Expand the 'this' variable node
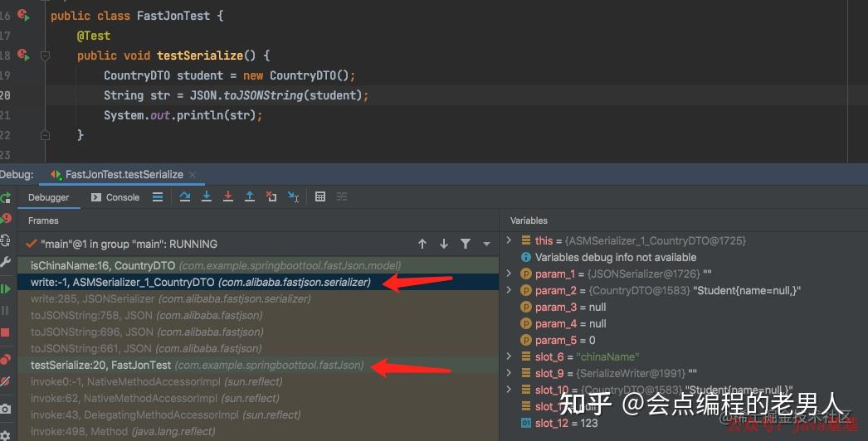Screen dimensions: 868x441 (509, 240)
